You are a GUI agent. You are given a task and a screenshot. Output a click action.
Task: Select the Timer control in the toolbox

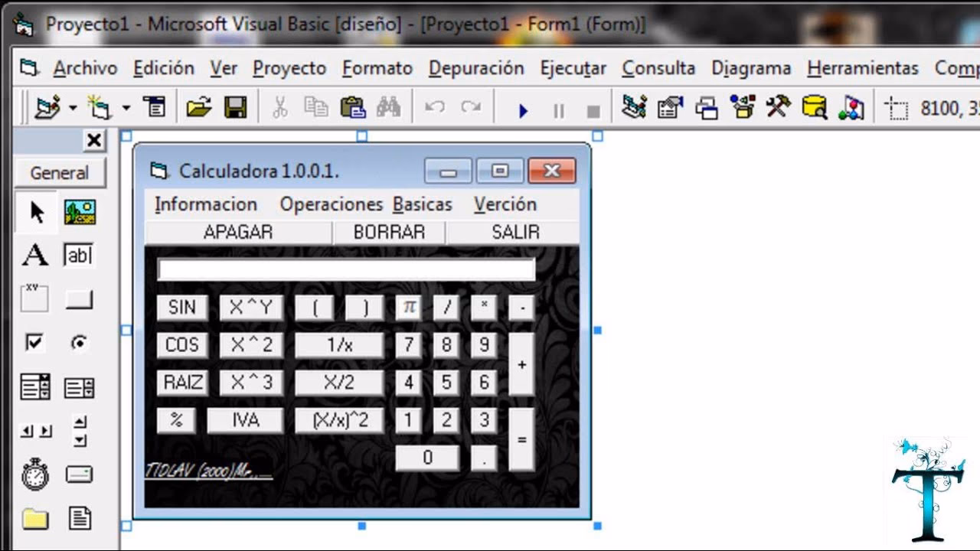coord(36,476)
